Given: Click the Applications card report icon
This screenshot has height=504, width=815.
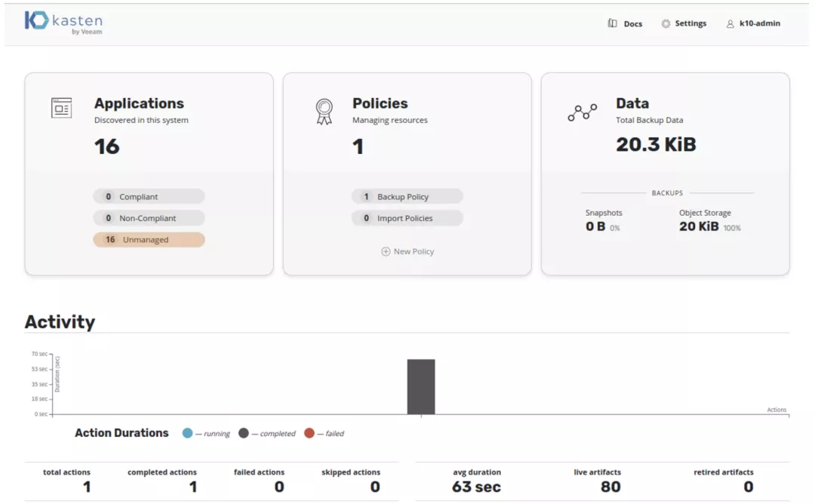Looking at the screenshot, I should click(61, 107).
